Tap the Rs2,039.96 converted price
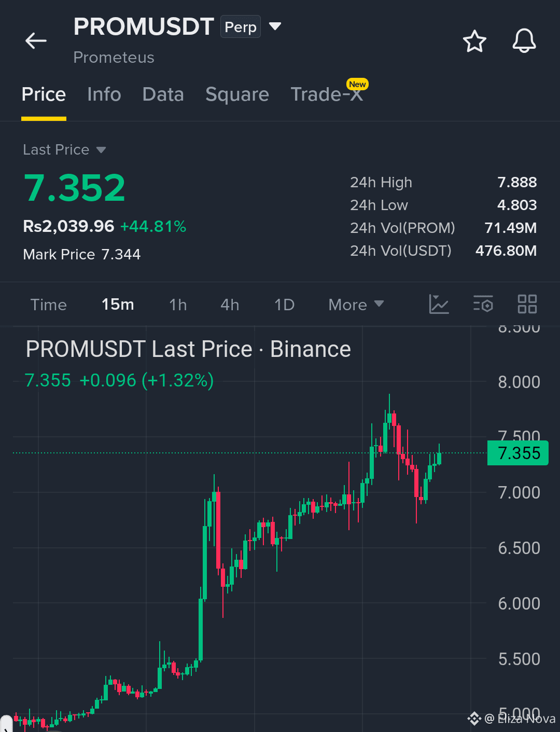The height and width of the screenshot is (732, 560). coord(68,226)
